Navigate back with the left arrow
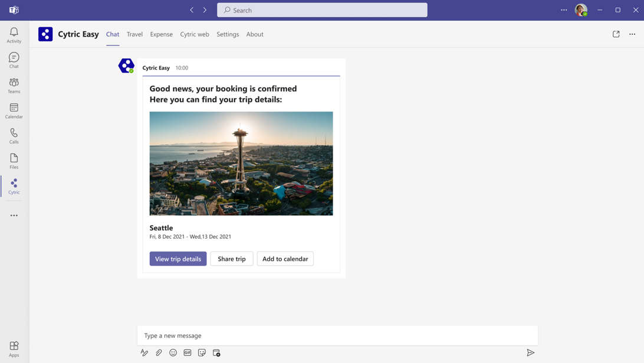This screenshot has height=363, width=644. [192, 10]
